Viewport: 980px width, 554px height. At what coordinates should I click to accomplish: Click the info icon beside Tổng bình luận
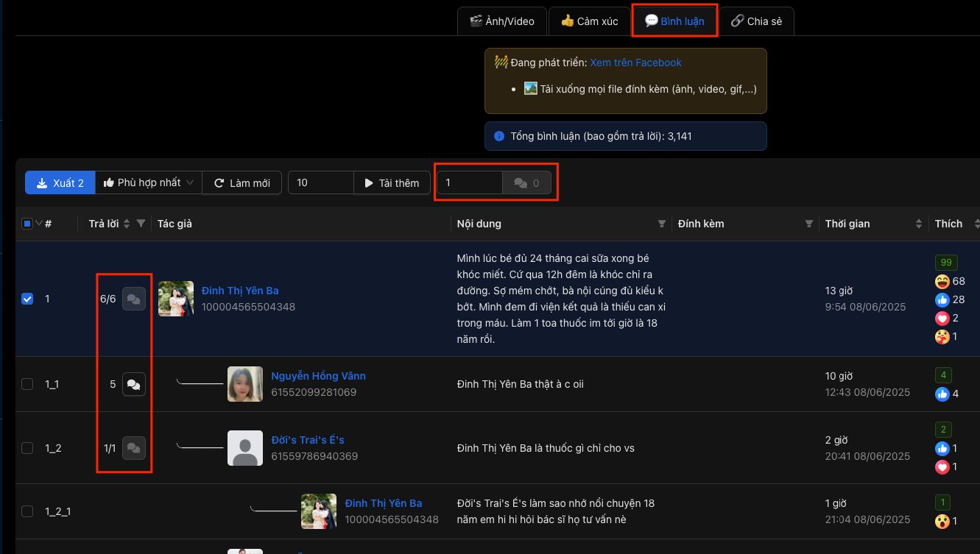click(499, 136)
